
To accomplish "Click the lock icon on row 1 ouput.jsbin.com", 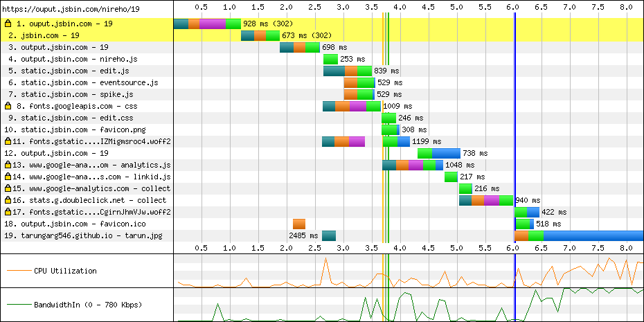I will point(8,24).
